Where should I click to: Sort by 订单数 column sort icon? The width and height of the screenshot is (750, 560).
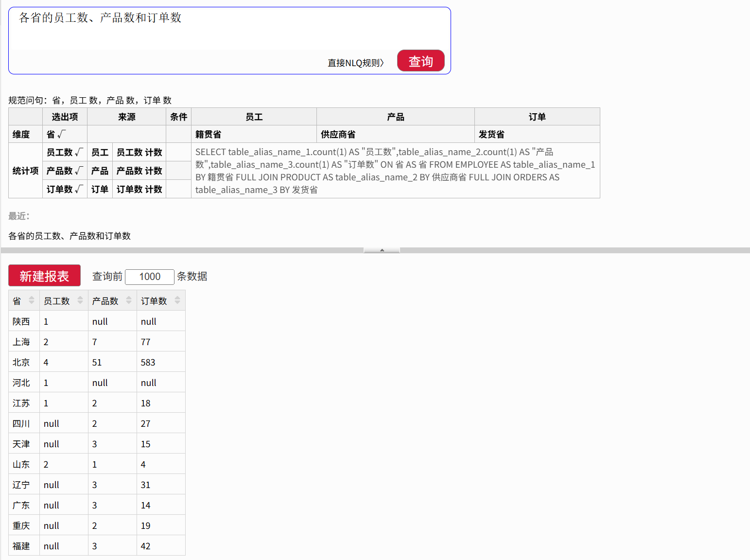click(177, 300)
